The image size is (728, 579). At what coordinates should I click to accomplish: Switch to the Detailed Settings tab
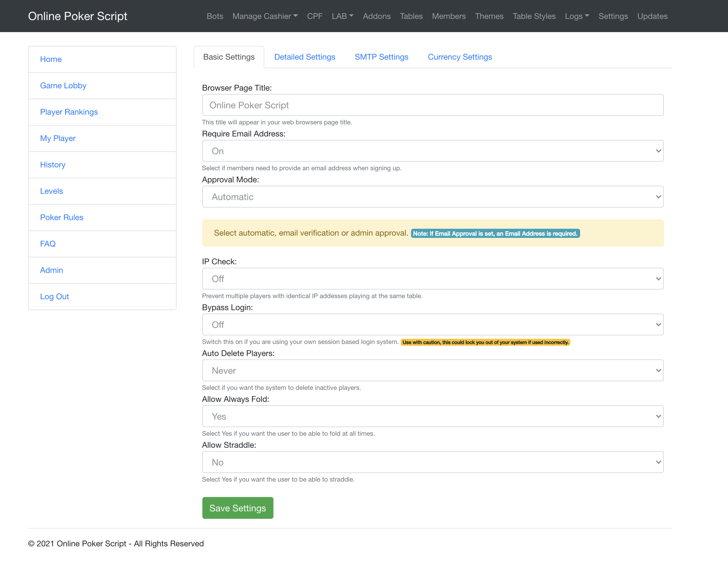coord(304,57)
